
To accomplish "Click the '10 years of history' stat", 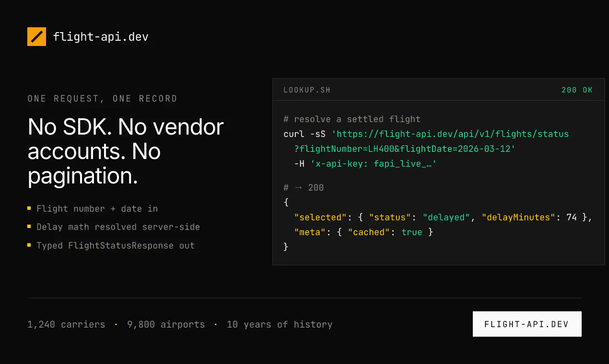I will [280, 324].
